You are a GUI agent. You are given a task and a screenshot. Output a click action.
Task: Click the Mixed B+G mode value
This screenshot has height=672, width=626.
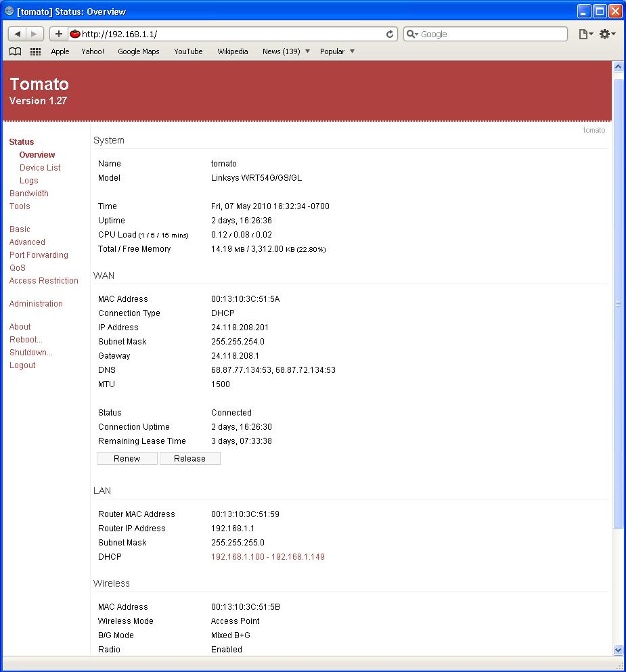(230, 635)
